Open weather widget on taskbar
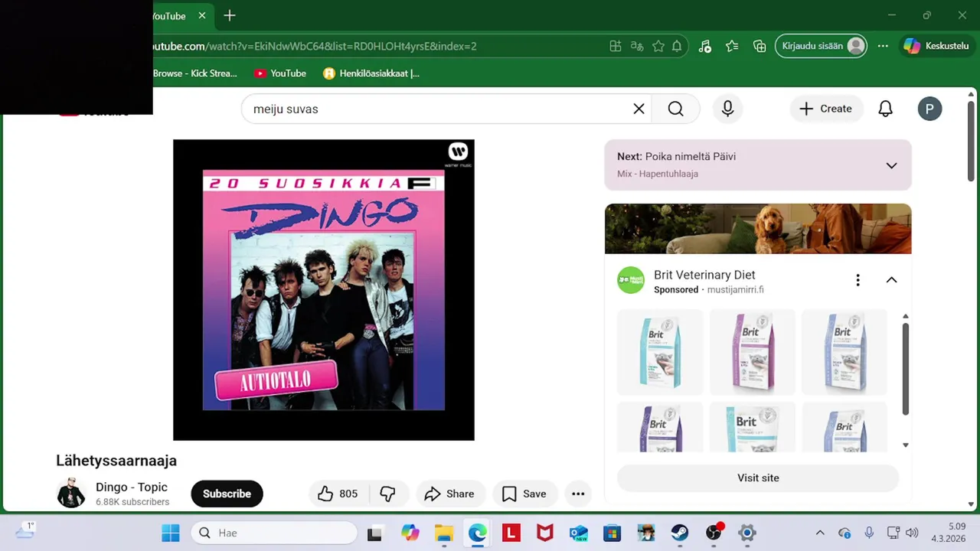 click(x=25, y=530)
